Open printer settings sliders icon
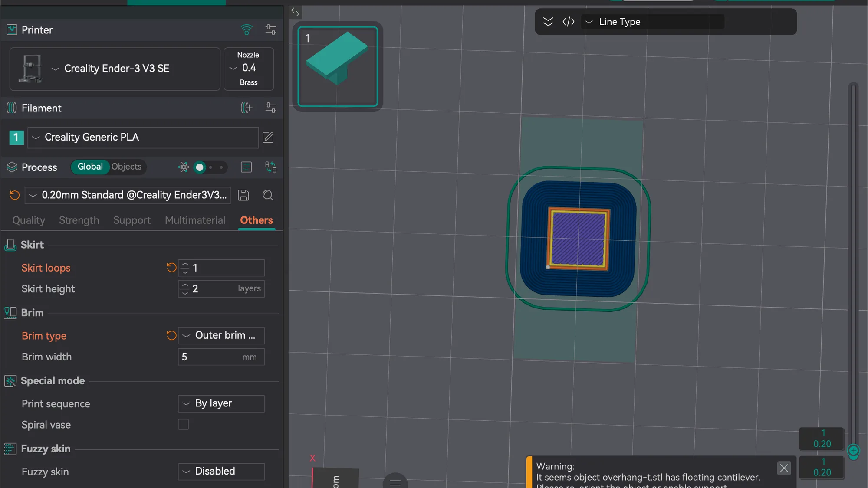The image size is (868, 488). (x=270, y=30)
